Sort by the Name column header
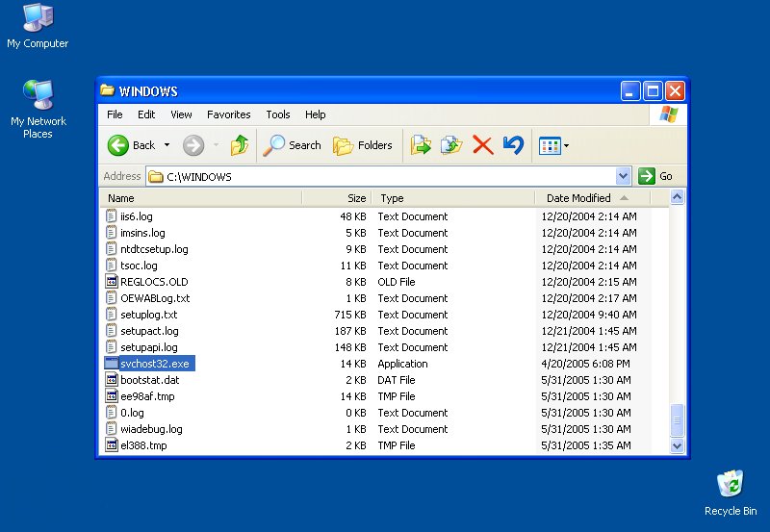 click(201, 198)
